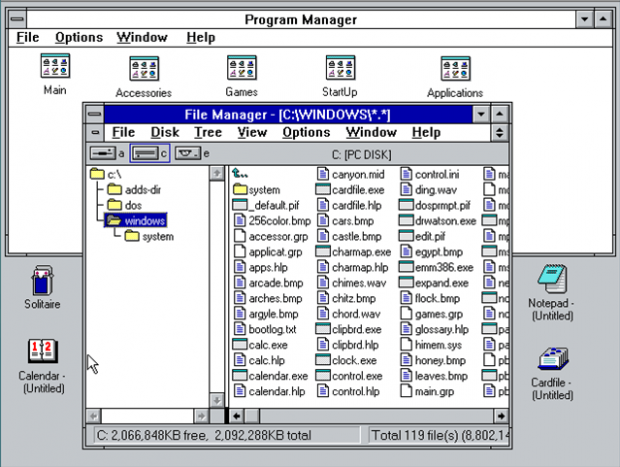This screenshot has width=620, height=467.
Task: Open Program Manager Help menu
Action: pyautogui.click(x=201, y=38)
